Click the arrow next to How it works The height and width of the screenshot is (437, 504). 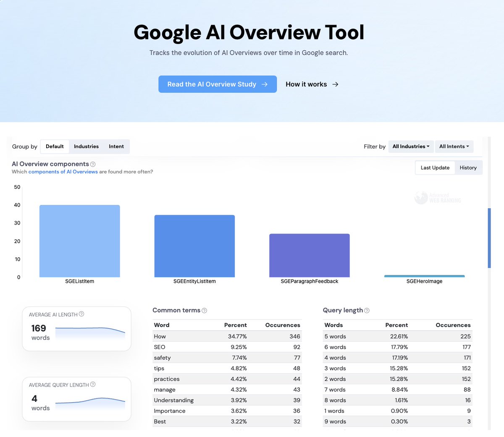[x=335, y=84]
